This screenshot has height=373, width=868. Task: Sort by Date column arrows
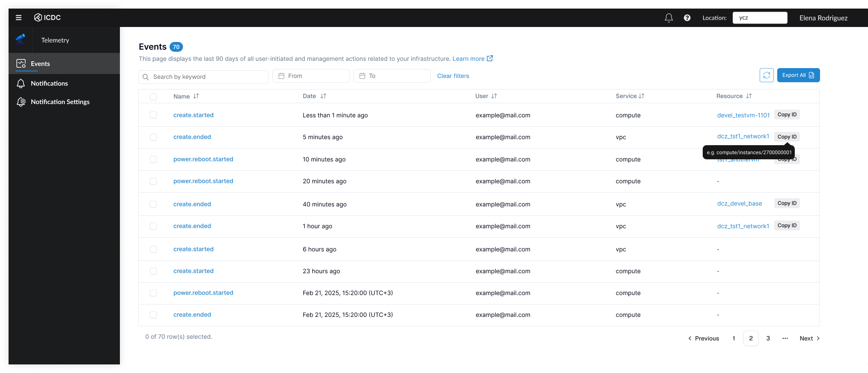pos(323,96)
